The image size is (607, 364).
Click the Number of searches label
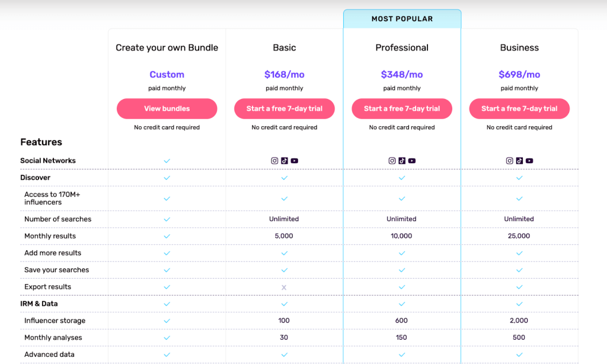[57, 219]
